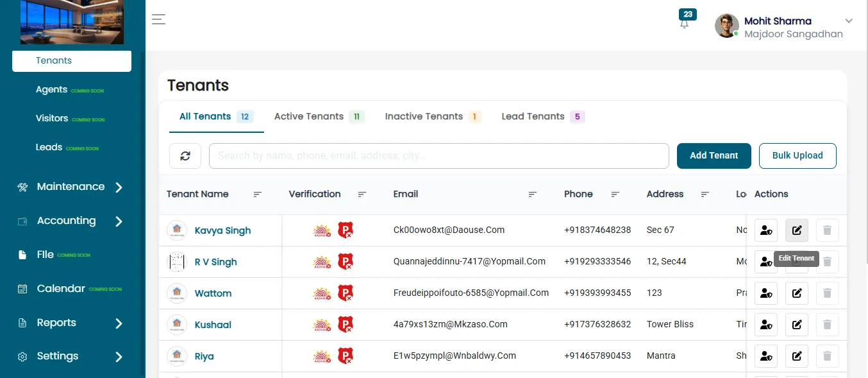The width and height of the screenshot is (868, 378).
Task: Click police verification badge for R V Singh
Action: click(x=346, y=262)
